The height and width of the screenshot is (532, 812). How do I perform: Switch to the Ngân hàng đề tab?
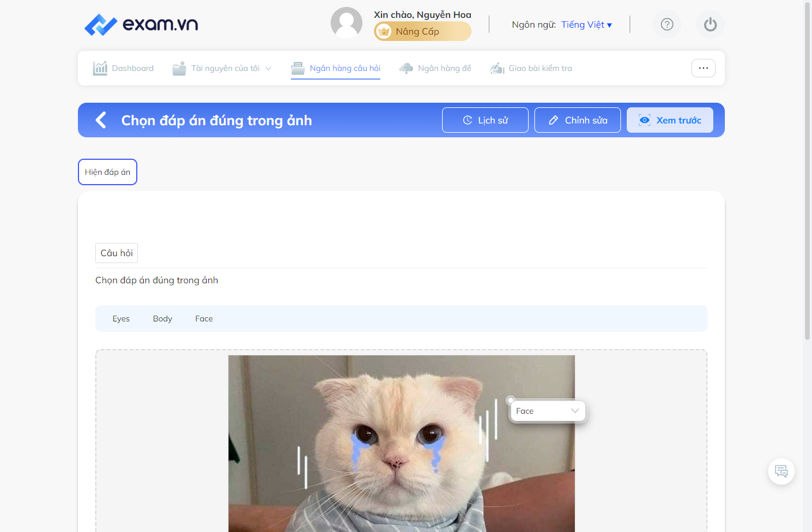pyautogui.click(x=435, y=68)
